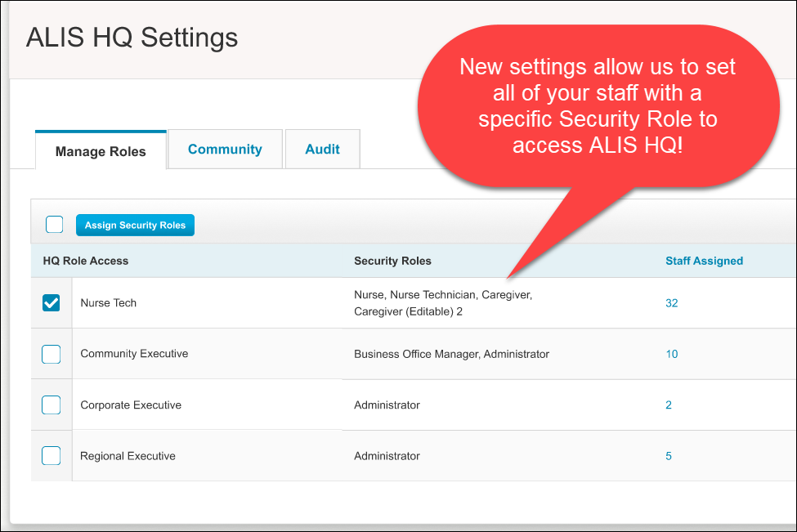Switch to the Audit tab
797x532 pixels.
click(322, 149)
